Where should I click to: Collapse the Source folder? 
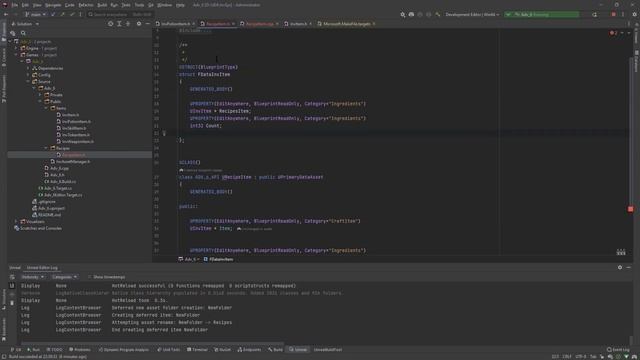[x=29, y=82]
